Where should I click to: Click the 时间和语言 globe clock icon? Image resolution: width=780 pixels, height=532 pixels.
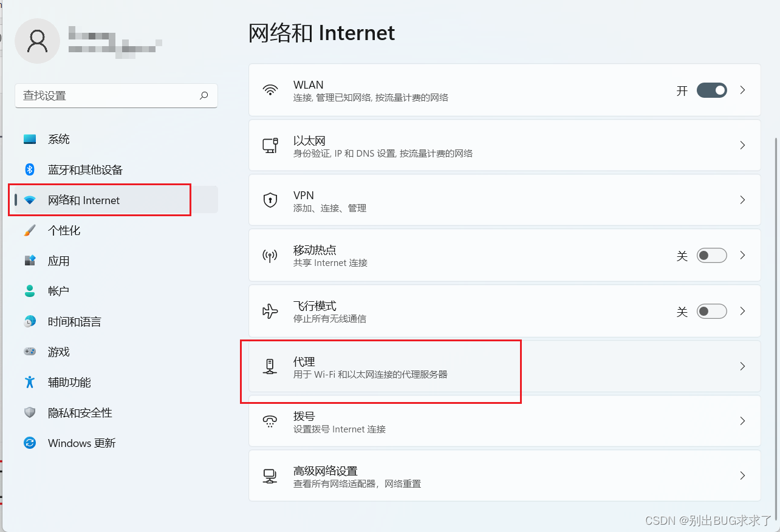tap(30, 321)
